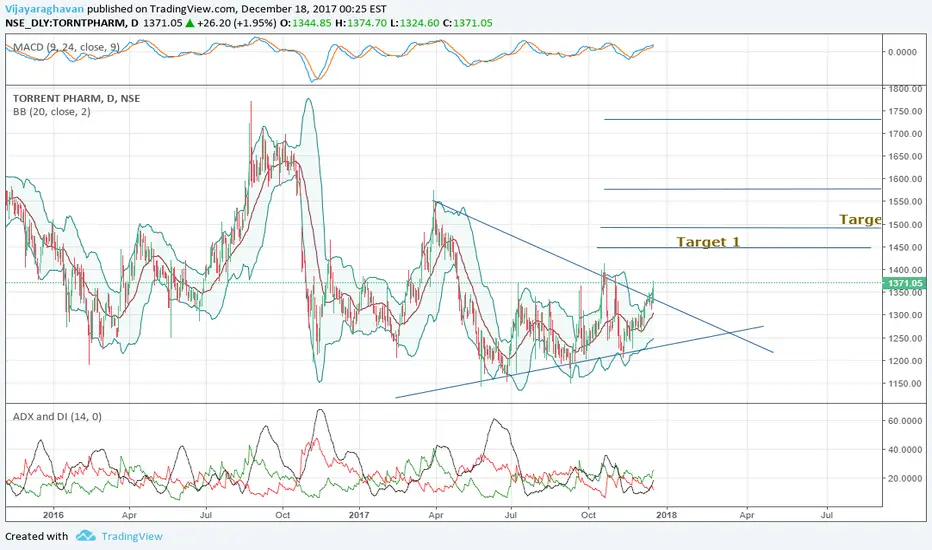
Task: Click the +26.20 (+1.95%) change value
Action: pos(237,23)
